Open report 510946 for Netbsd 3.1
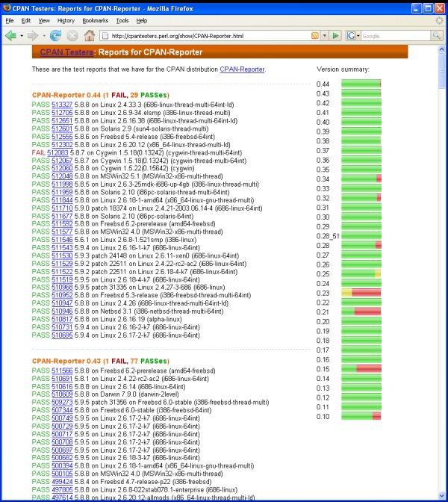 (x=62, y=312)
